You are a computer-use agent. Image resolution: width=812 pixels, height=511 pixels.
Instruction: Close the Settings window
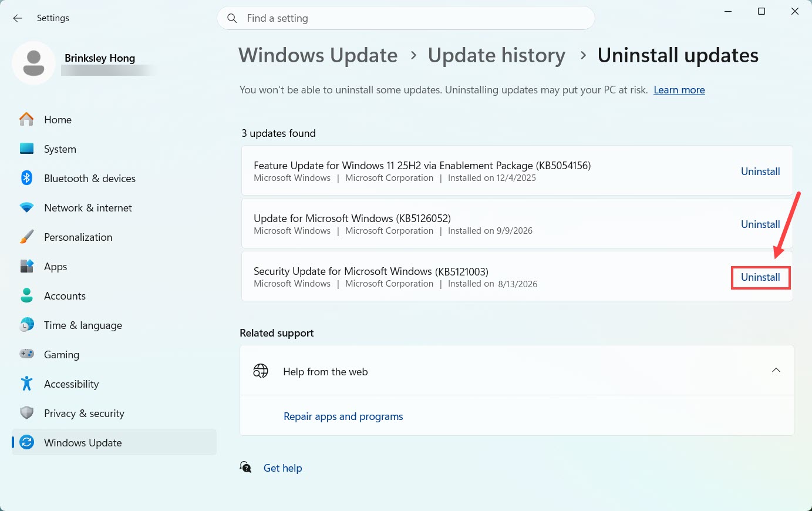pos(795,12)
